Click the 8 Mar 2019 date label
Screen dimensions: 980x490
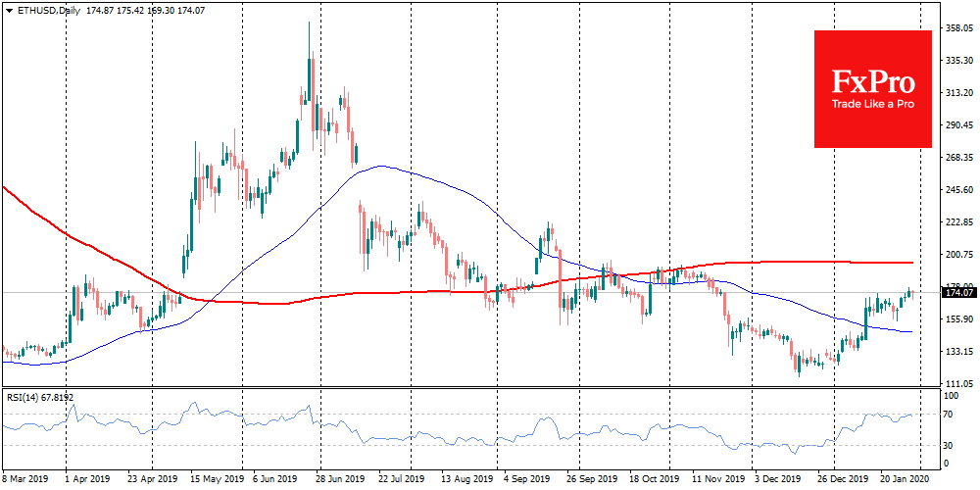click(26, 480)
